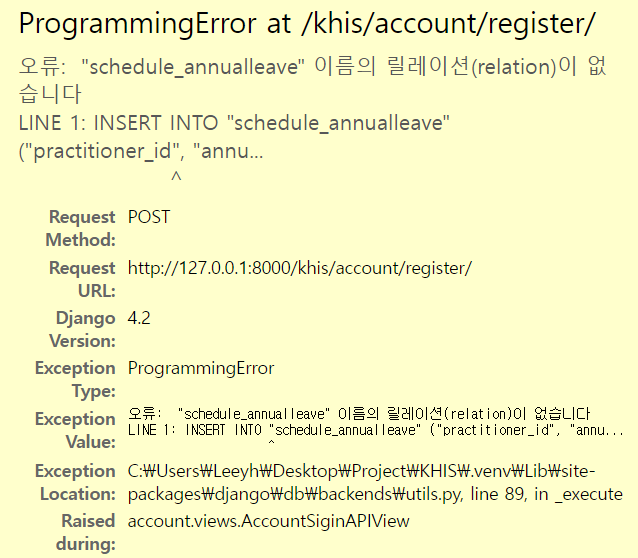Select the account.views.AccountSiginAPIView text
The image size is (638, 558).
click(269, 521)
